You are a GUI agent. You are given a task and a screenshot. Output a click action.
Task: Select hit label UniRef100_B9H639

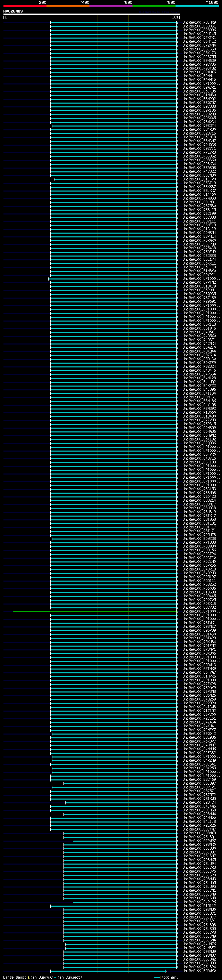(x=199, y=60)
